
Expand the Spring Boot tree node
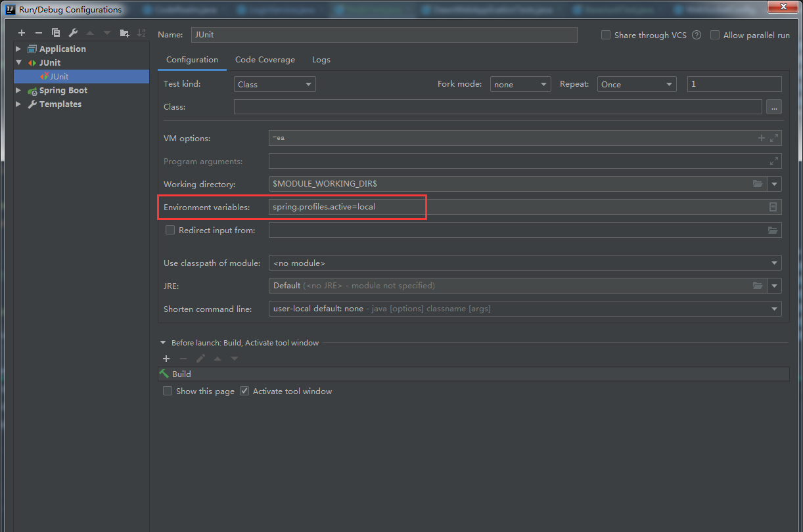coord(18,91)
